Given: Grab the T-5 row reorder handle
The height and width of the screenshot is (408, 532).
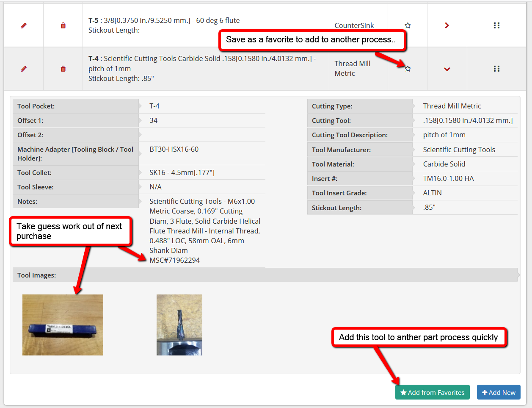Looking at the screenshot, I should point(496,25).
